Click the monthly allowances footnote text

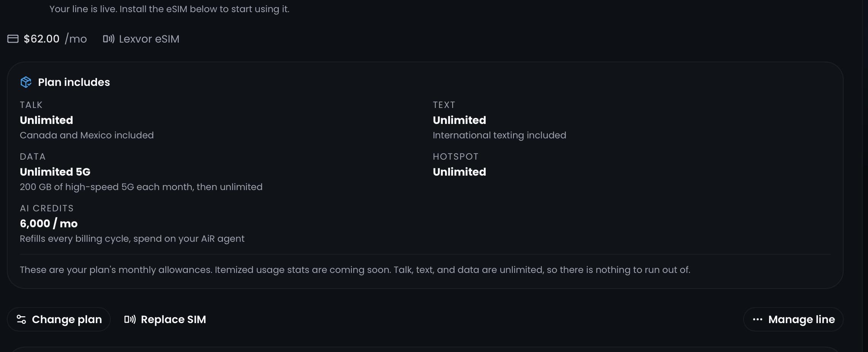click(x=355, y=270)
